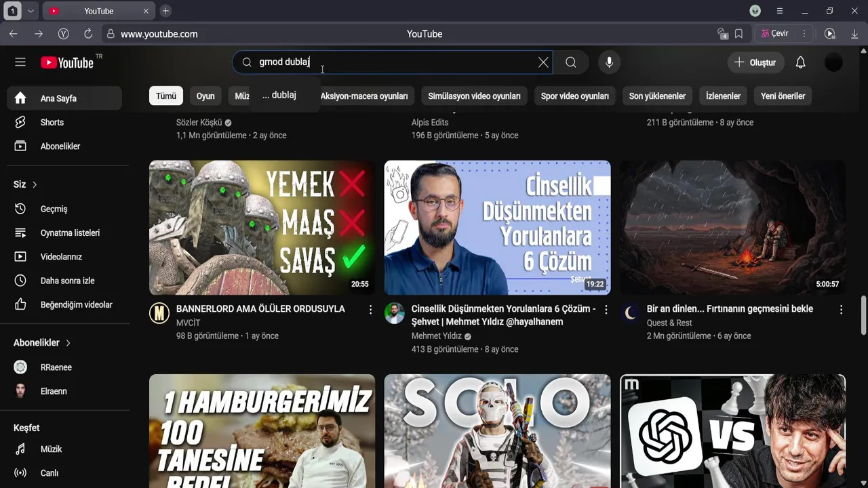
Task: Open the notifications bell
Action: pyautogui.click(x=800, y=62)
